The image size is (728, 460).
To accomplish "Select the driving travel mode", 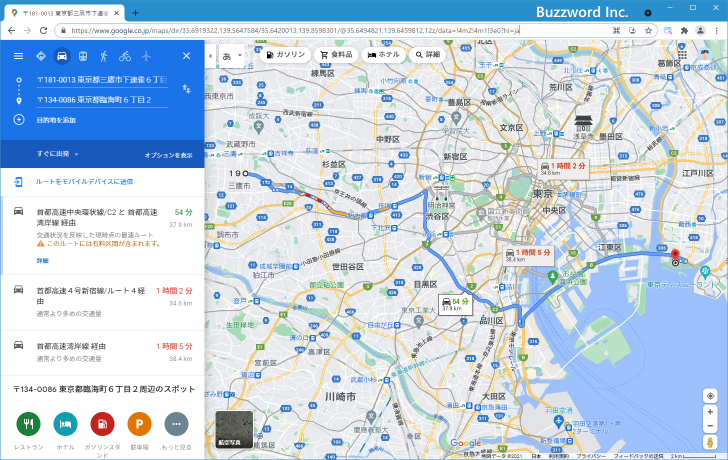I will tap(62, 56).
